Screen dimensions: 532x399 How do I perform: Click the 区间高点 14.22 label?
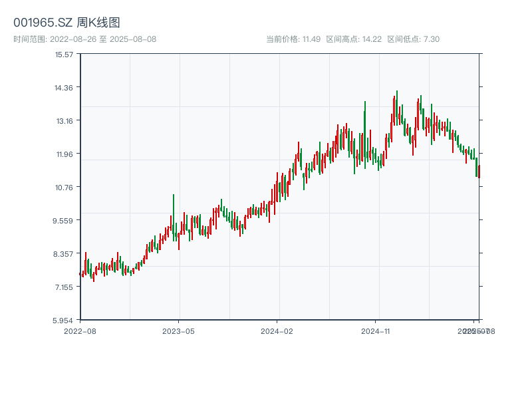click(x=354, y=39)
